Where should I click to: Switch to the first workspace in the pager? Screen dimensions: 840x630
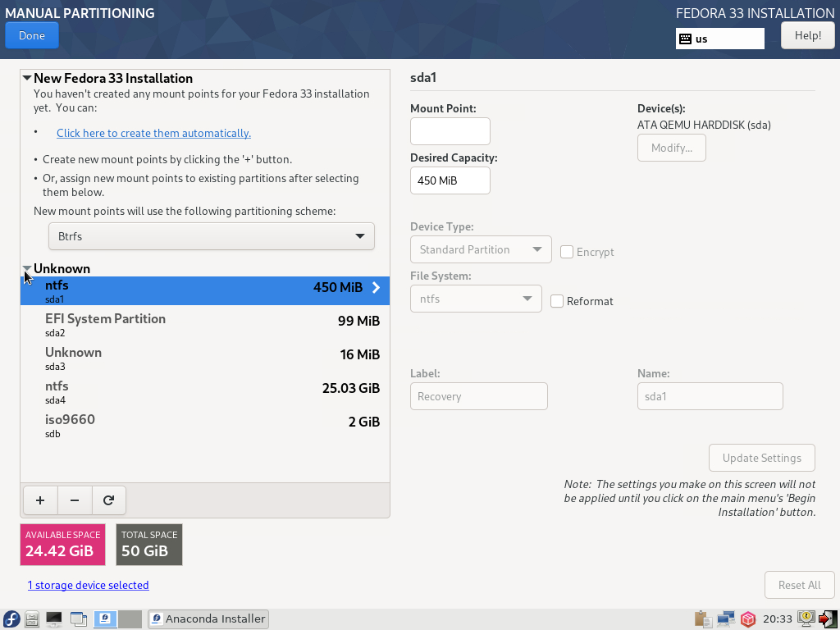click(105, 619)
